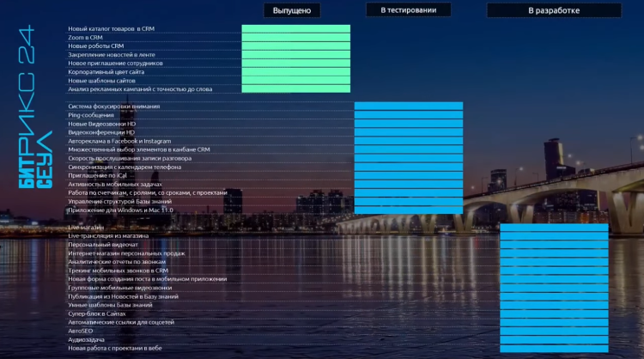Viewport: 644px width, 359px height.
Task: Select "Аналитические отчеты по звонкам" line
Action: (117, 262)
